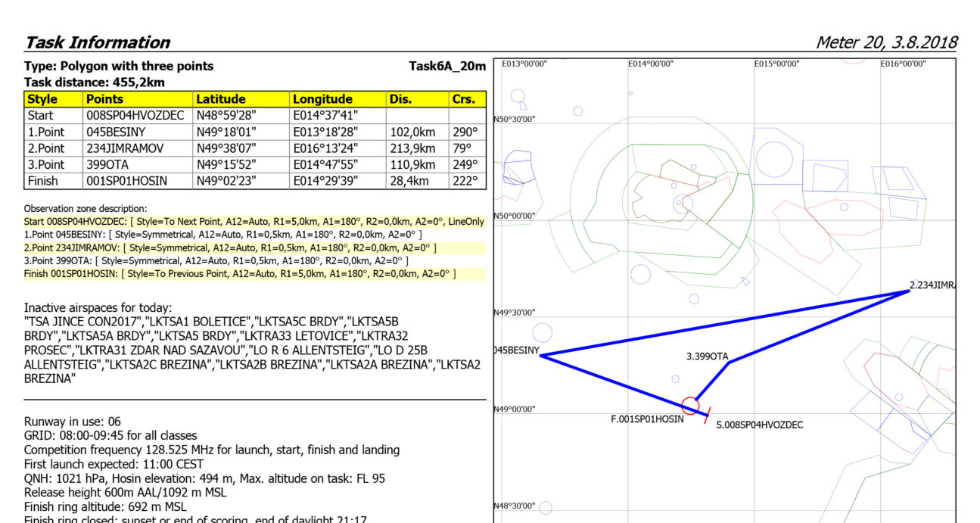Click the S.008SP04HVOZDEC start label on map
The height and width of the screenshot is (523, 980).
click(759, 425)
